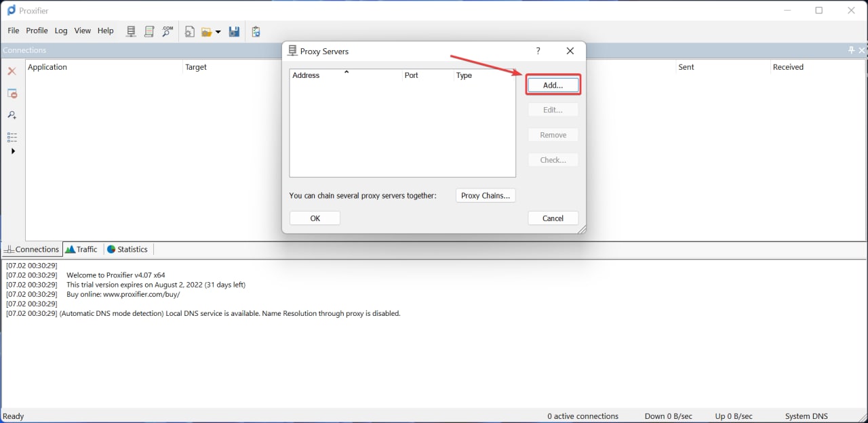868x423 pixels.
Task: Click the ? help button in dialog title
Action: [x=538, y=51]
